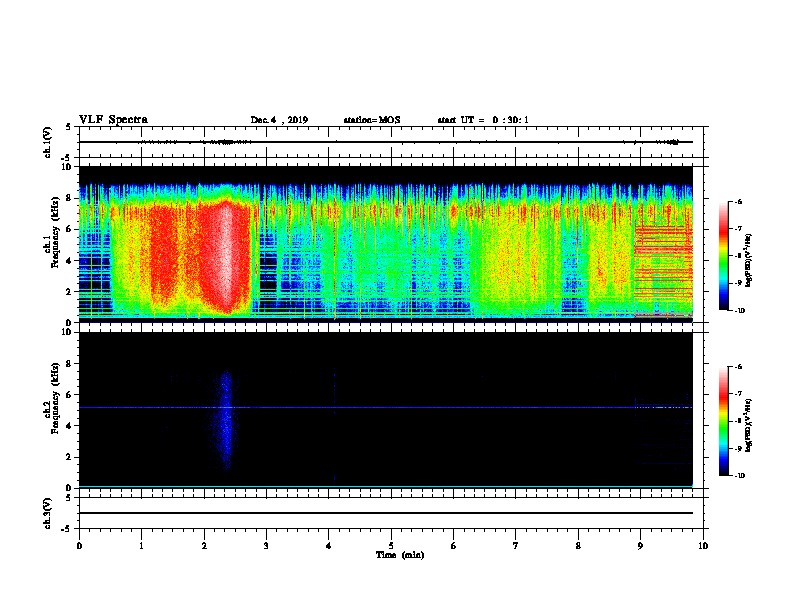This screenshot has height=612, width=792.
Task: Click time axis tick label "9"
Action: (x=640, y=545)
